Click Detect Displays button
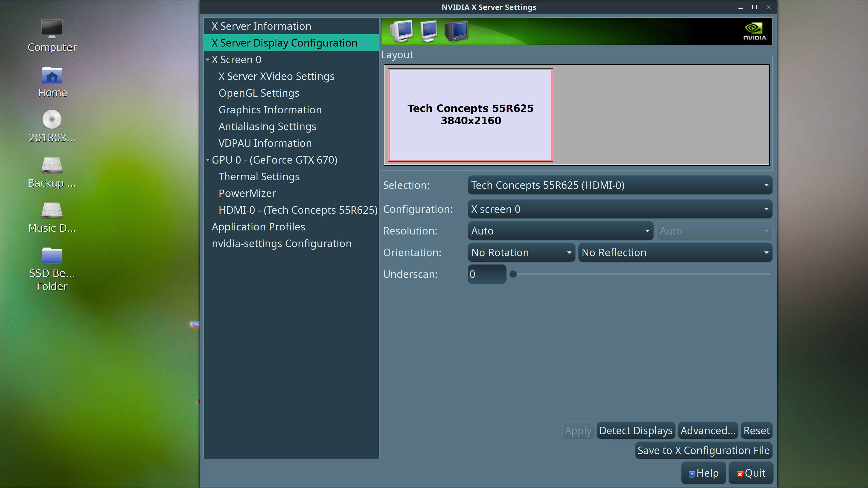Image resolution: width=868 pixels, height=488 pixels. [x=635, y=430]
